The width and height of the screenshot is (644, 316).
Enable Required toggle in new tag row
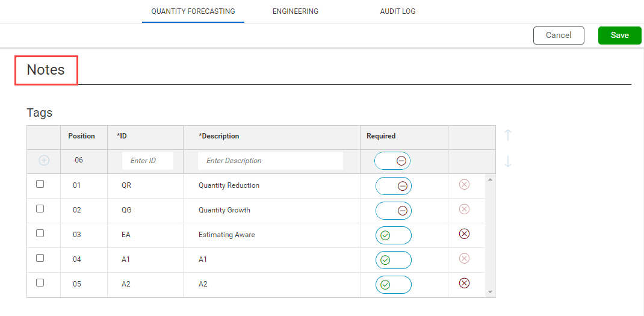tap(392, 161)
